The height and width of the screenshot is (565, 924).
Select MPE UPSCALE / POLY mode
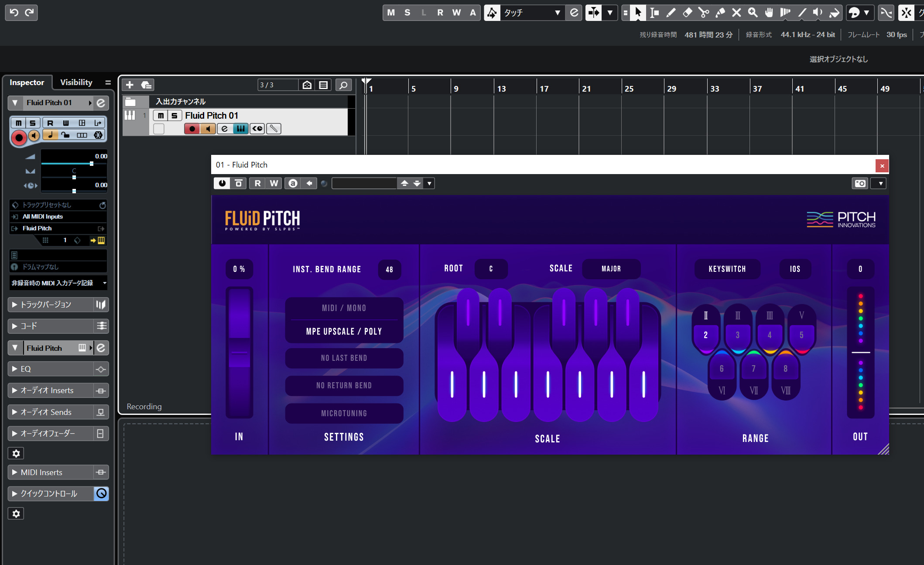(x=344, y=332)
